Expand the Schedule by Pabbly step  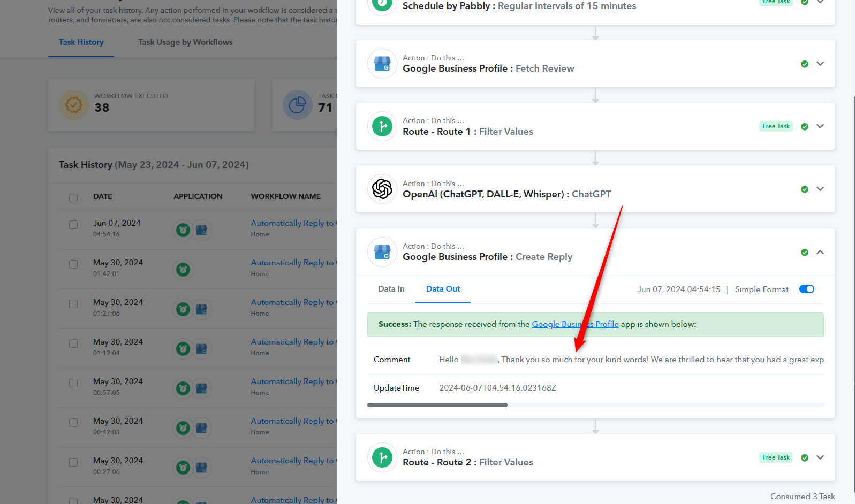820,2
